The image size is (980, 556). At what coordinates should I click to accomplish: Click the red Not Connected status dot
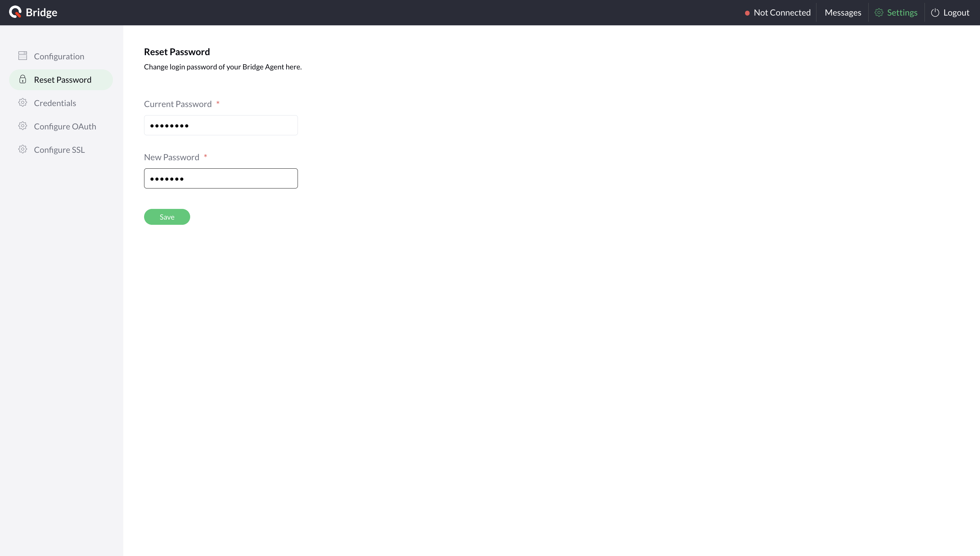[747, 13]
